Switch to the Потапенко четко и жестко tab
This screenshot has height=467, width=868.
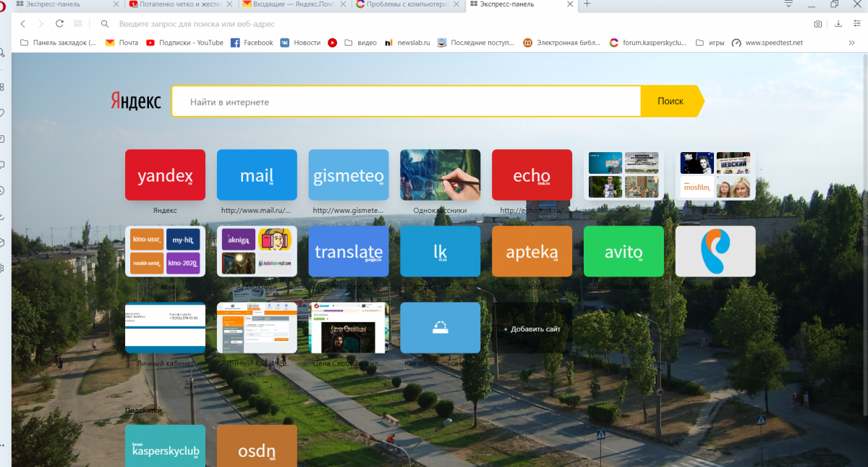click(x=180, y=4)
